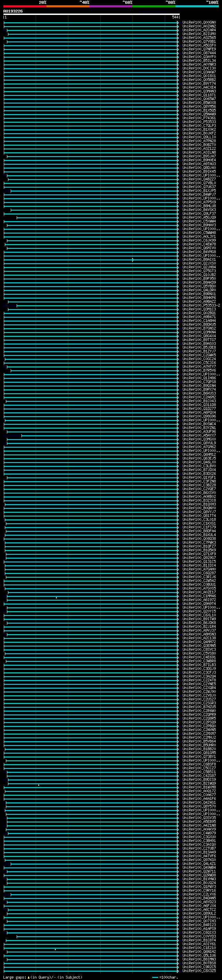Open hit UniRef100_B2IUM0

click(x=199, y=34)
